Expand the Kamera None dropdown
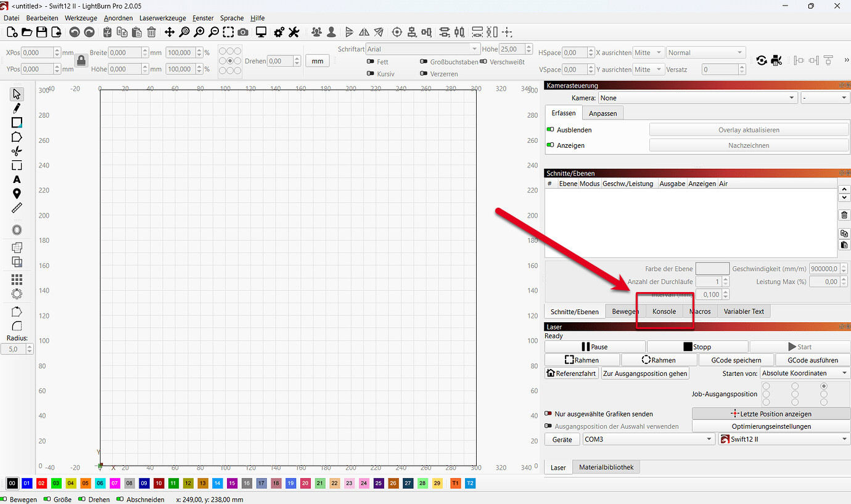The height and width of the screenshot is (504, 851). pyautogui.click(x=698, y=98)
